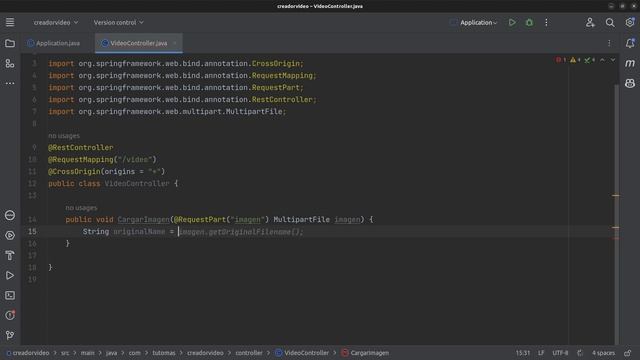Open the Project tool window folder icon
Image resolution: width=640 pixels, height=360 pixels.
pyautogui.click(x=10, y=43)
